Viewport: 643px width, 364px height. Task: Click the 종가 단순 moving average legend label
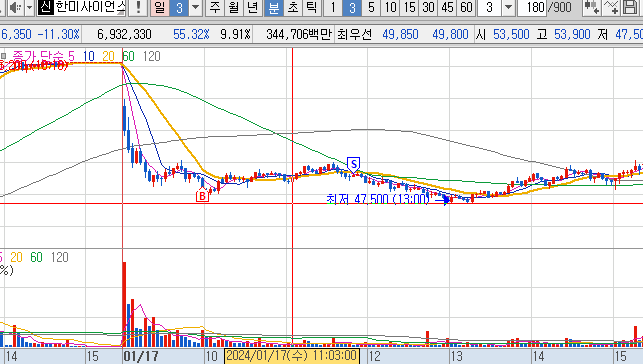tap(38, 56)
